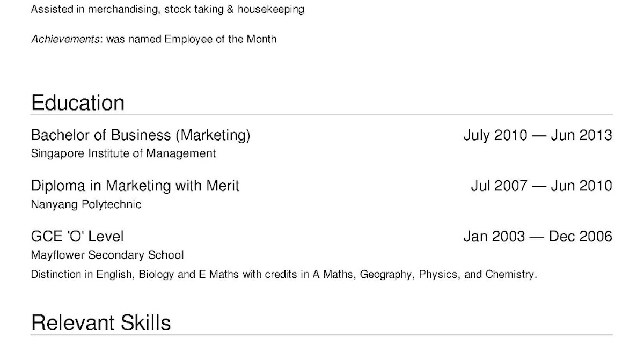Viewport: 644px width, 338px height.
Task: Click the July 2010 — Jun 2013 date range
Action: [537, 135]
